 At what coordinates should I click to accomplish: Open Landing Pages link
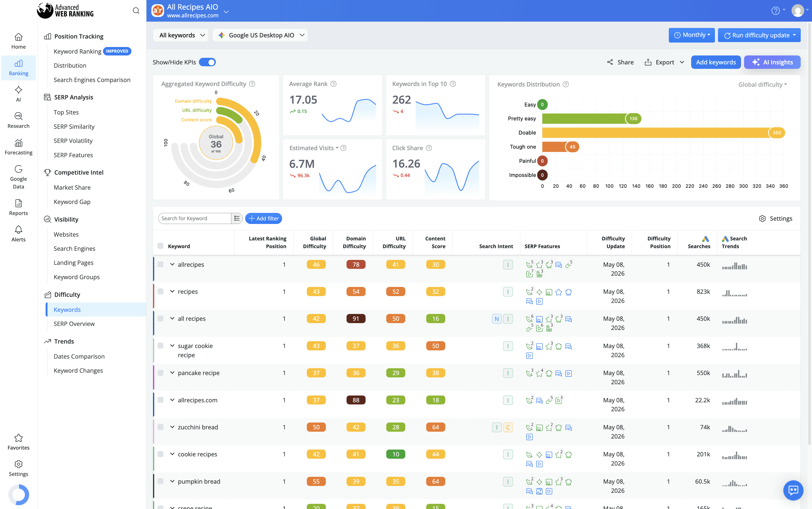coord(73,263)
